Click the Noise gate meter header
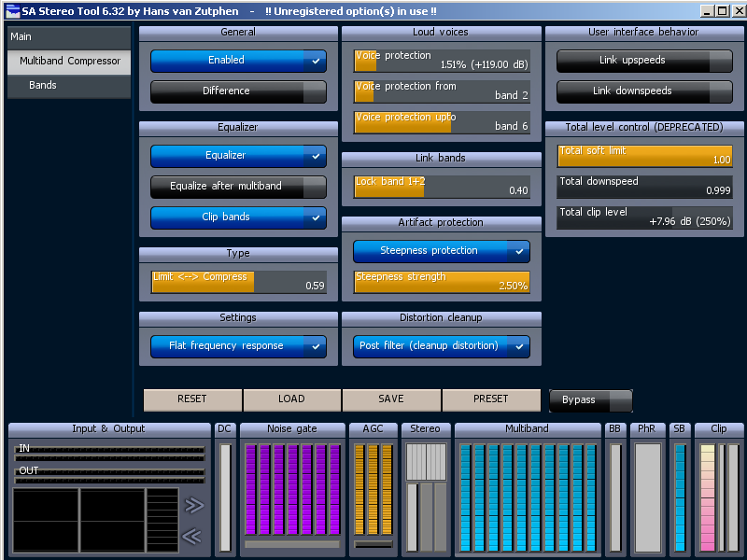The height and width of the screenshot is (560, 747). point(292,429)
